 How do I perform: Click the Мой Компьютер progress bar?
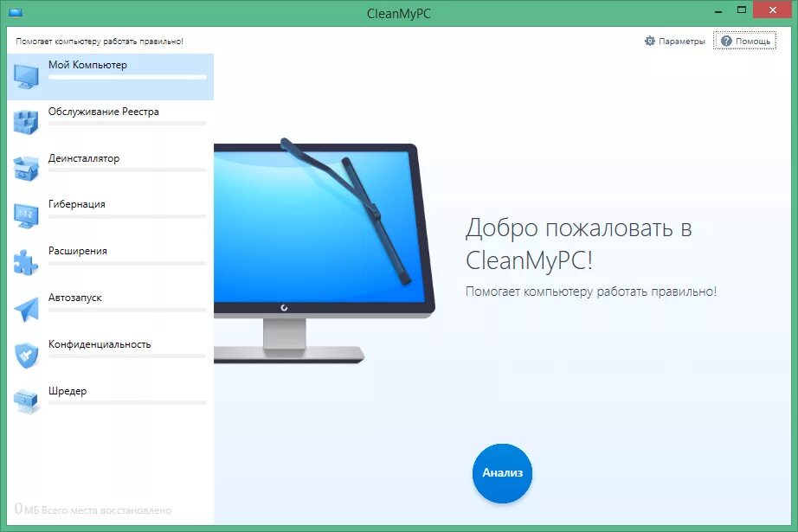(x=127, y=77)
